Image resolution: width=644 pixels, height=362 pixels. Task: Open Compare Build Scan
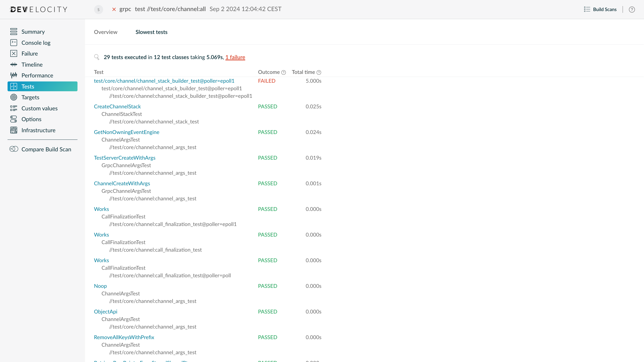click(x=46, y=149)
